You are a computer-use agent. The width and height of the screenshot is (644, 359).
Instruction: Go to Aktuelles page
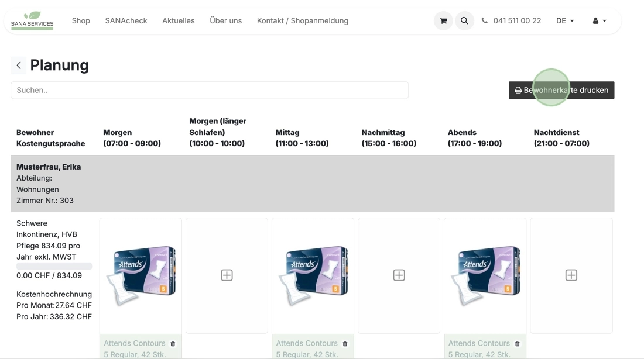pyautogui.click(x=178, y=20)
